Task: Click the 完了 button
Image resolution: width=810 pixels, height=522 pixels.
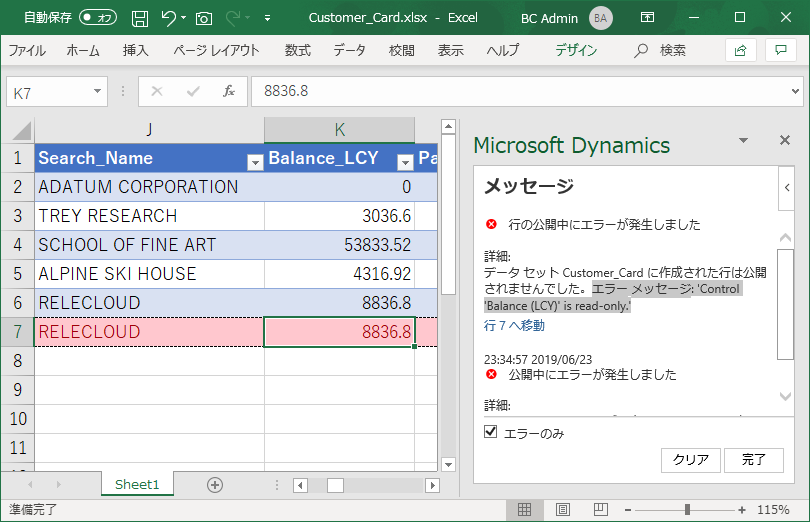Action: pyautogui.click(x=754, y=459)
